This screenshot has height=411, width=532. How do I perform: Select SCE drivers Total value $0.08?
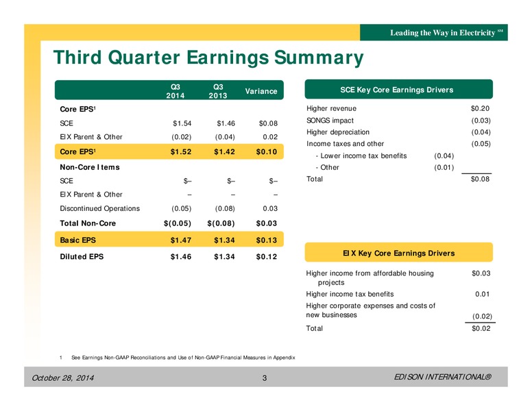(x=480, y=179)
